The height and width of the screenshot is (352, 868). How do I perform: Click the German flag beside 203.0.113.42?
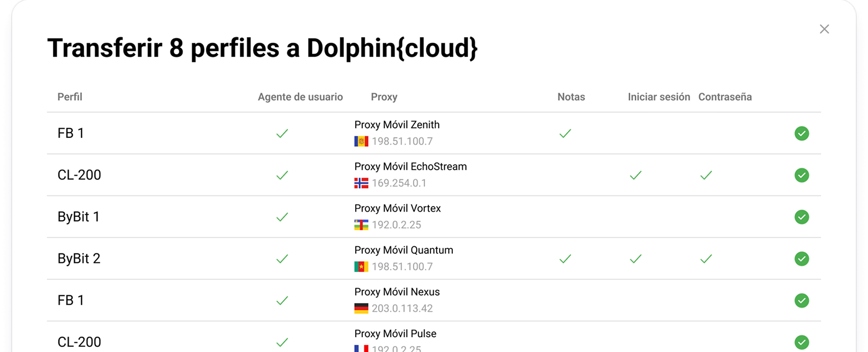(x=361, y=308)
